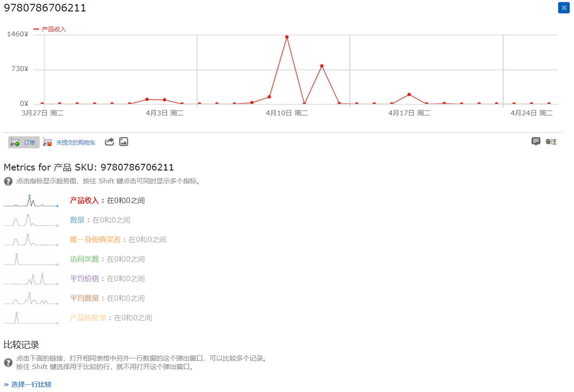Click the 访问次数 sparkline thumbnail
This screenshot has width=574, height=392.
click(31, 259)
